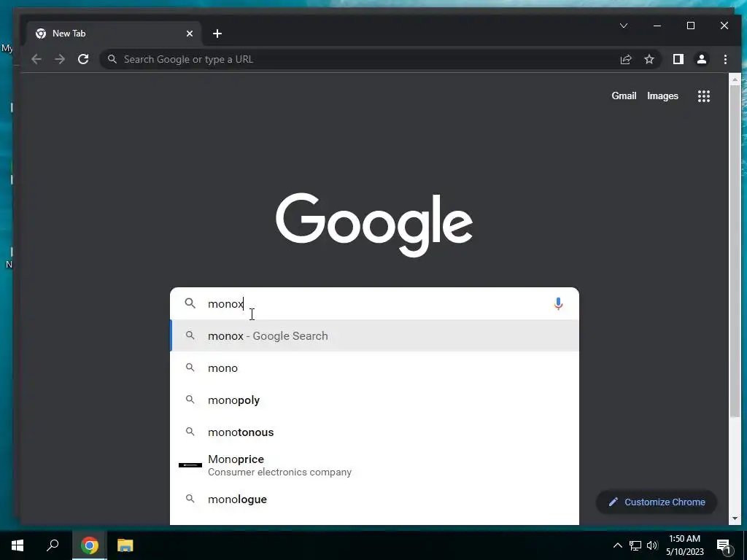Choose the 'Monoprice' company suggestion

pyautogui.click(x=374, y=465)
